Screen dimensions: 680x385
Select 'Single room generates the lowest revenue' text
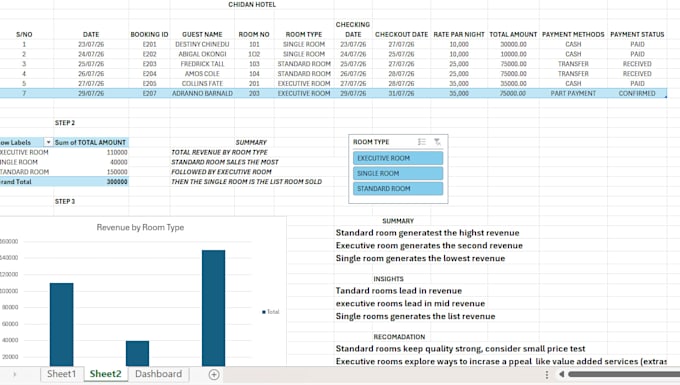420,258
